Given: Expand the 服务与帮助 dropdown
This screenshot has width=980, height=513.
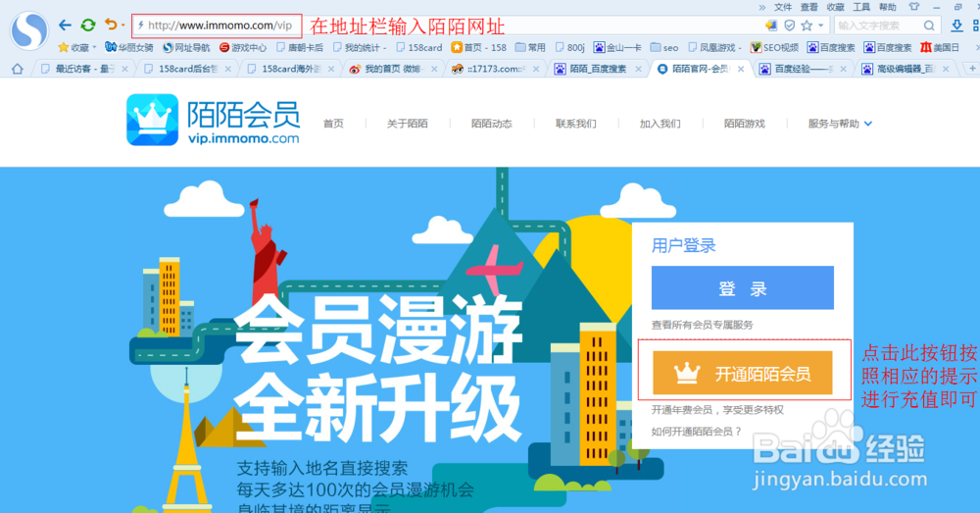Looking at the screenshot, I should [x=840, y=124].
